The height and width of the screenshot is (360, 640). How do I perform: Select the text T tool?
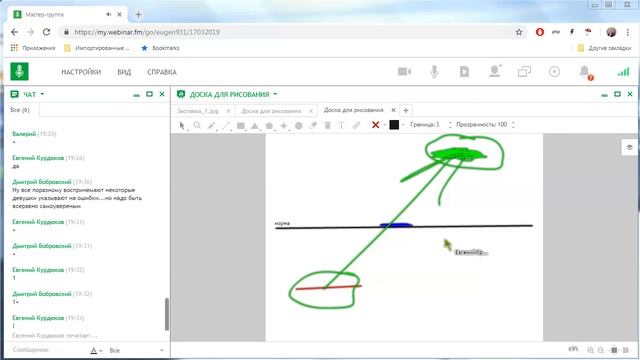[x=341, y=125]
